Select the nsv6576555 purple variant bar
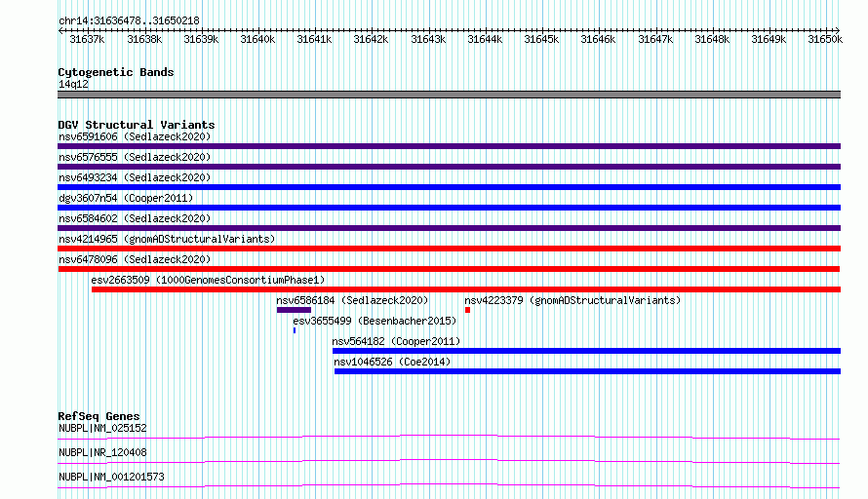868x499 pixels. (449, 167)
